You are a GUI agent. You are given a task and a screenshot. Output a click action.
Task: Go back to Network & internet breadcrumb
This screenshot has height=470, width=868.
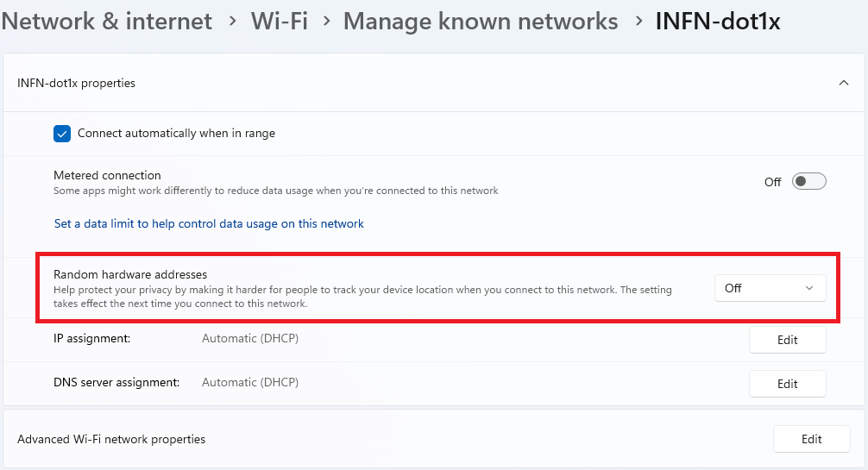(x=107, y=22)
